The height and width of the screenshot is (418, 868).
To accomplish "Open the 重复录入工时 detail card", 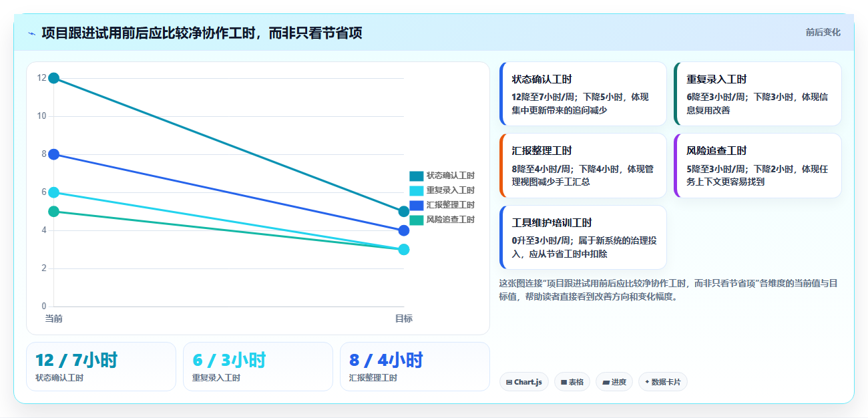I will pos(758,94).
